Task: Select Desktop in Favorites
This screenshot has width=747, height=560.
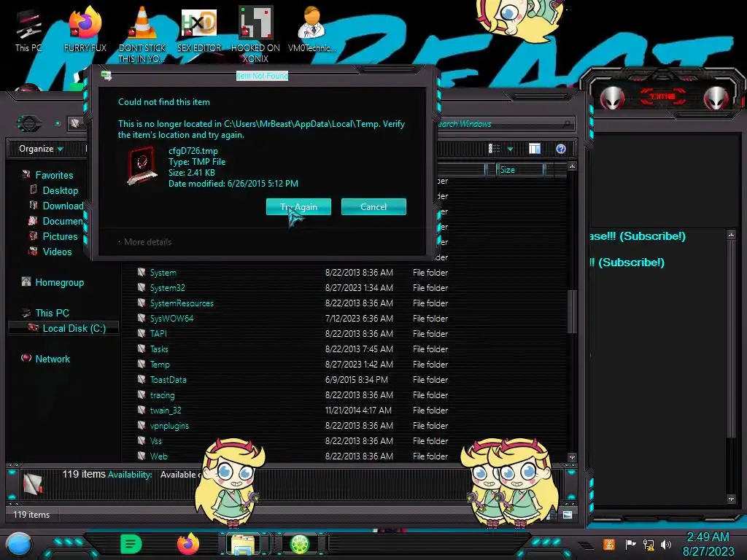Action: pos(60,190)
